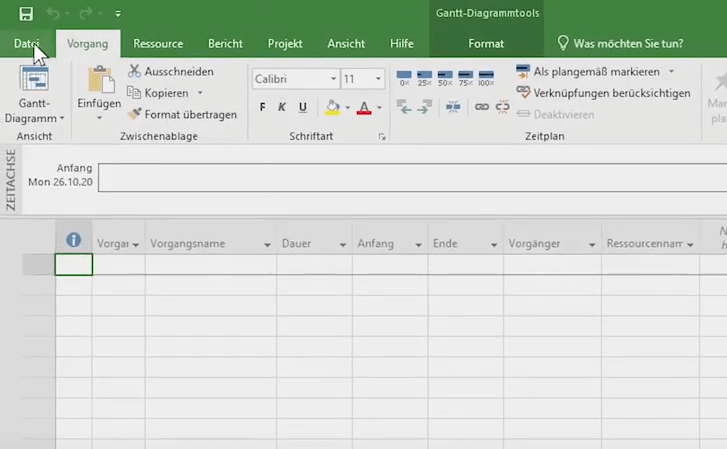Expand the font size 11 dropdown
The width and height of the screenshot is (727, 449).
pos(378,79)
